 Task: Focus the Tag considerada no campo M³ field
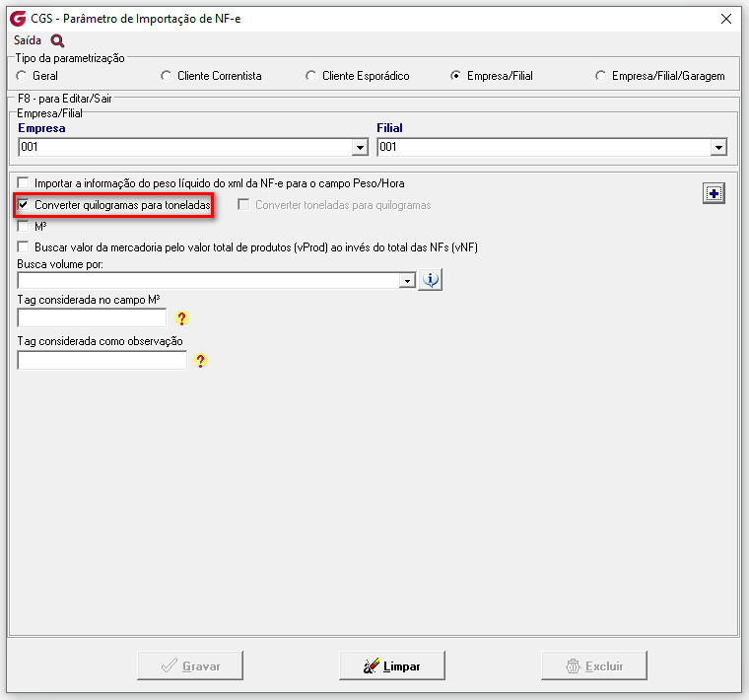tap(92, 317)
